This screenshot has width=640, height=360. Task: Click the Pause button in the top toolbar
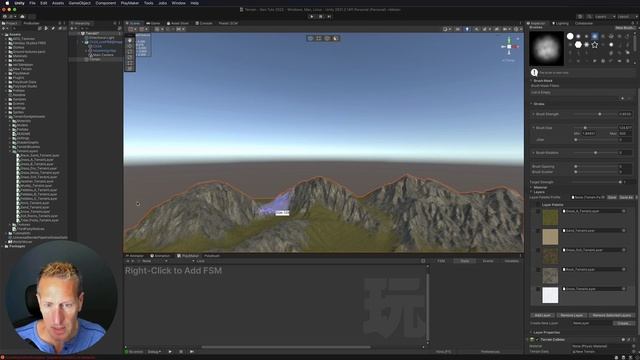coord(320,17)
